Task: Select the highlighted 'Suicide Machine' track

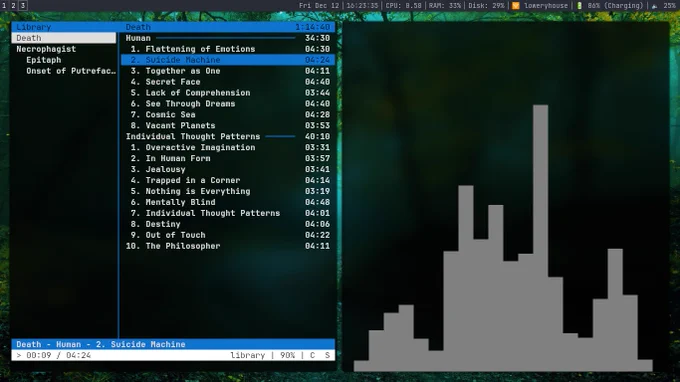Action: coord(228,60)
